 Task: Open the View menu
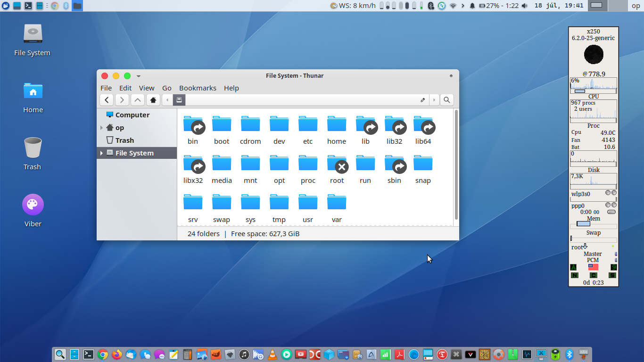[x=147, y=88]
